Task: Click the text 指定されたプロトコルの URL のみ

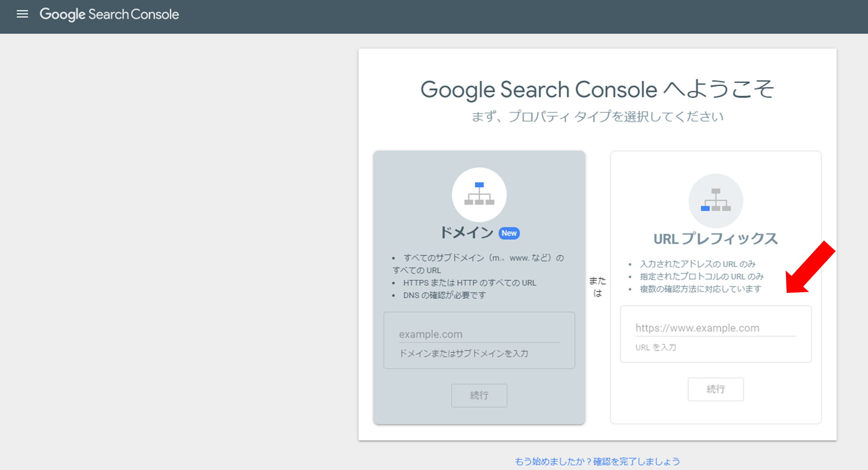Action: pos(701,276)
